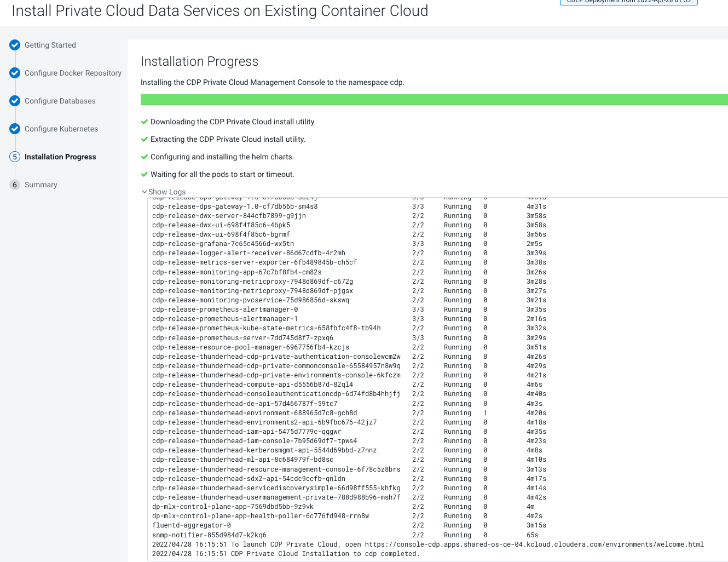Click the green check beside Downloading install utility
The height and width of the screenshot is (562, 728).
(145, 122)
